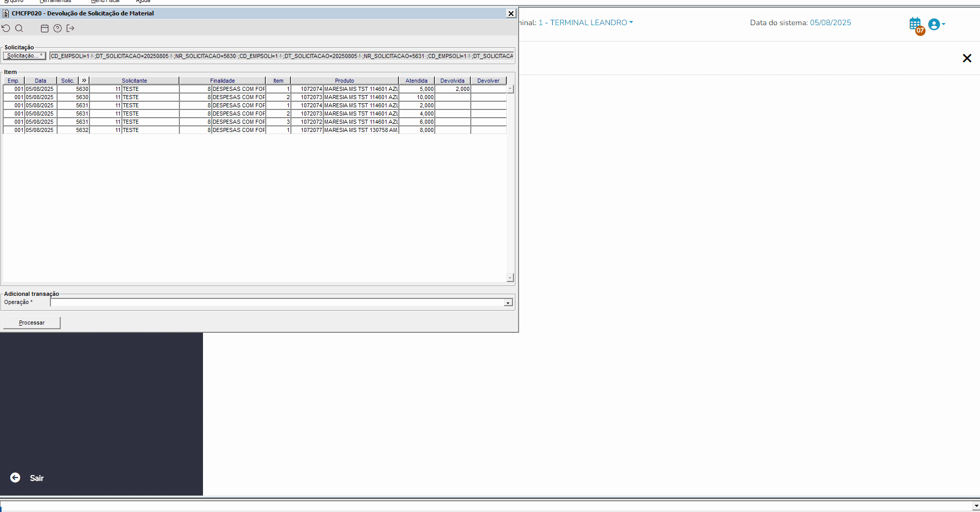Click the Finalidade column header
This screenshot has height=512, width=980.
223,81
